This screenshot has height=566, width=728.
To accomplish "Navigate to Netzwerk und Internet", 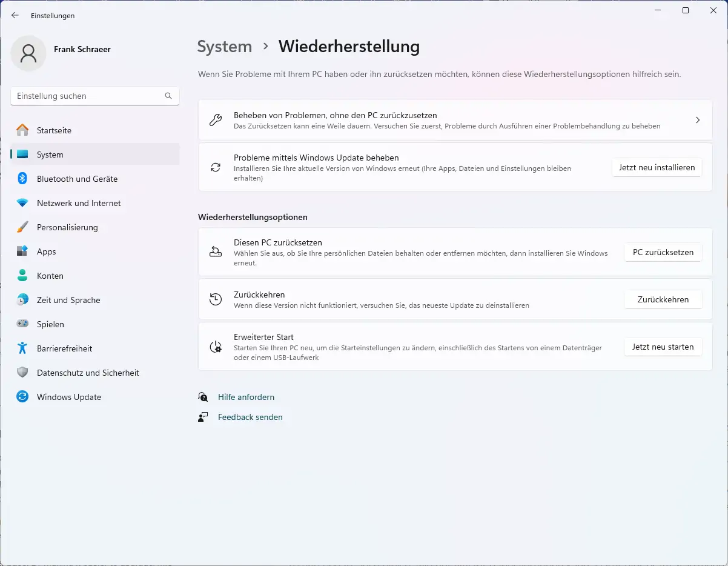I will pyautogui.click(x=95, y=203).
